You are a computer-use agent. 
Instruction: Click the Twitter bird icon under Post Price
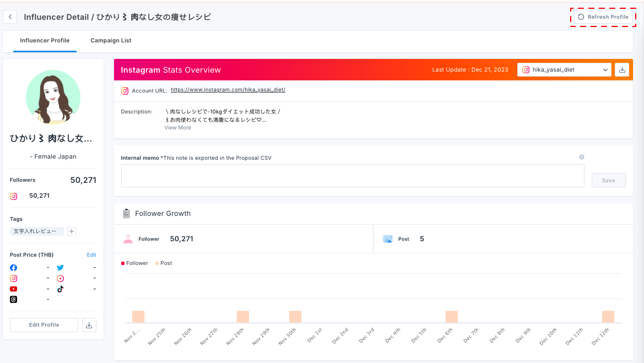[x=61, y=268]
